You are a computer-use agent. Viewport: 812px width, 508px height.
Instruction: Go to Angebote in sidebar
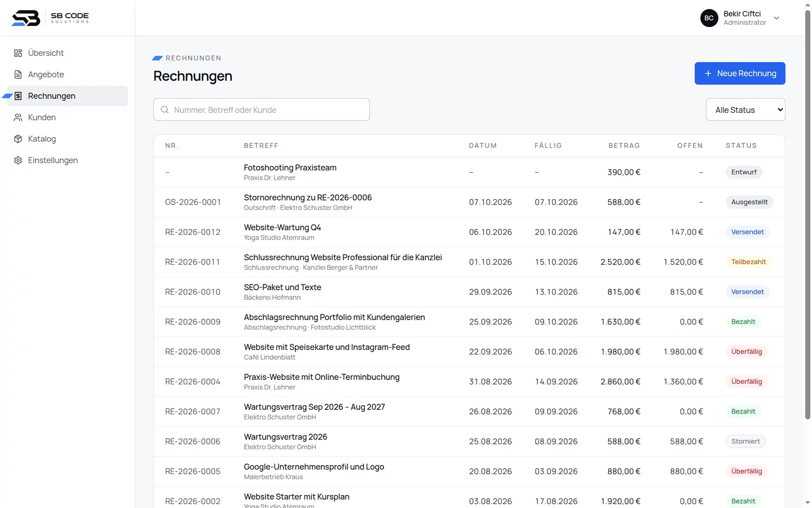68,75
